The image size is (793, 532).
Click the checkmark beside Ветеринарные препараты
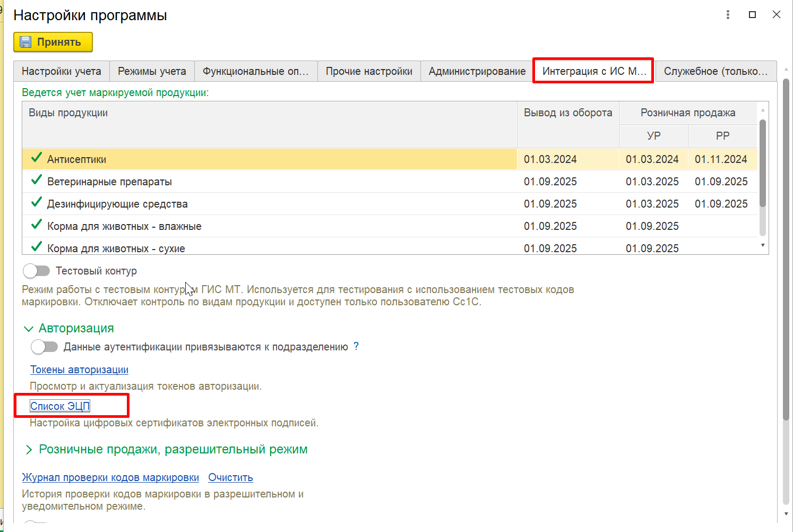coord(36,181)
